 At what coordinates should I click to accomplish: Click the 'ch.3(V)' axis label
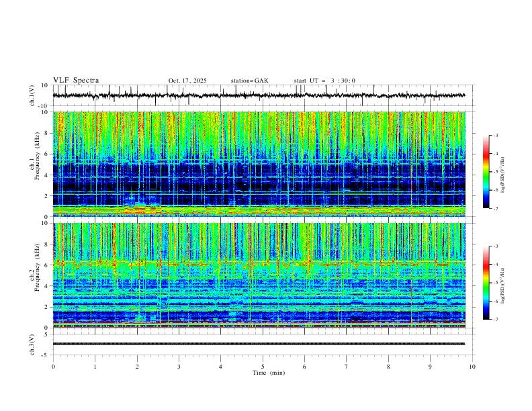point(32,345)
